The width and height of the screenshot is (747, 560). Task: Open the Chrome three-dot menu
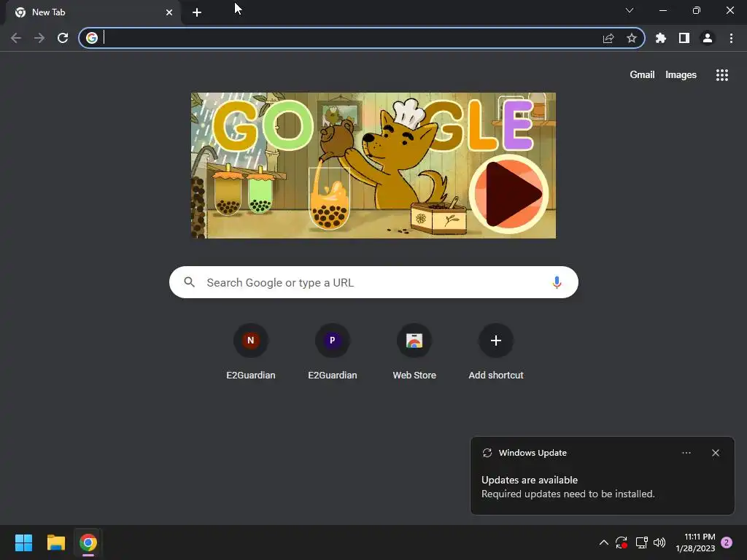(731, 38)
